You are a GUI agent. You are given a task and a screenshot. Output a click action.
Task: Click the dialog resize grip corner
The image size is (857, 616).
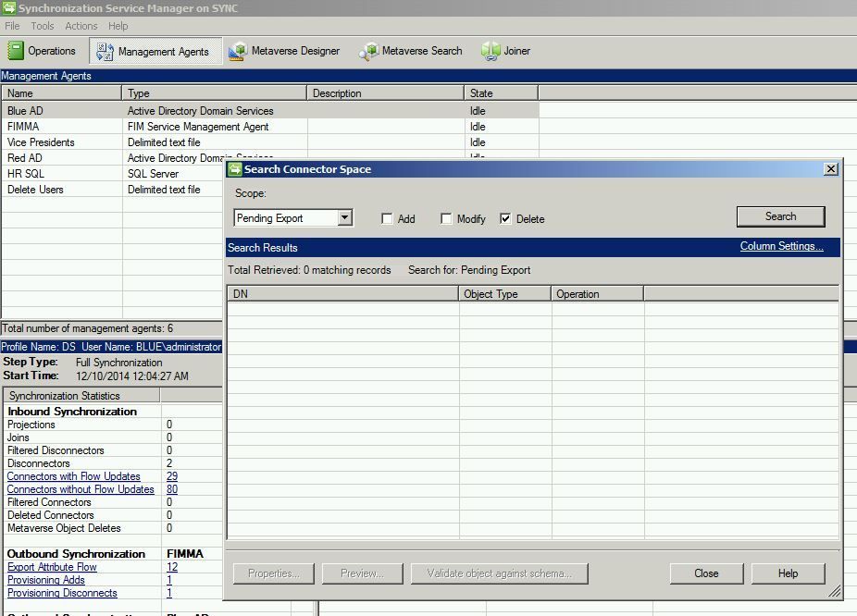(834, 591)
